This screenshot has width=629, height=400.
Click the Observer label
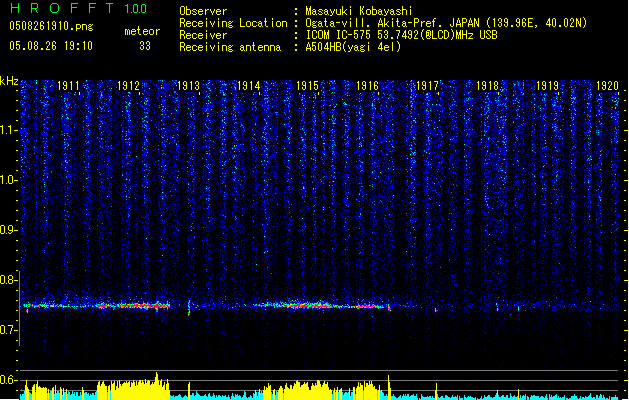coord(203,11)
